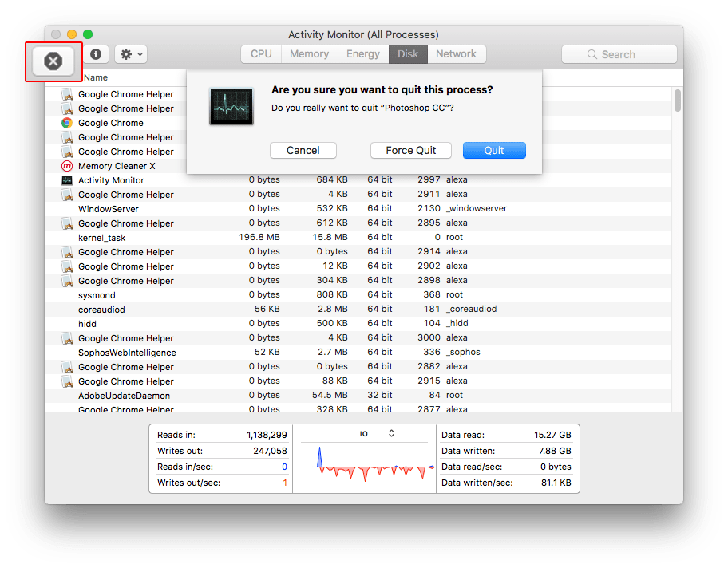Viewport: 728px width, 568px height.
Task: Cancel the quit process dialog
Action: coord(303,150)
